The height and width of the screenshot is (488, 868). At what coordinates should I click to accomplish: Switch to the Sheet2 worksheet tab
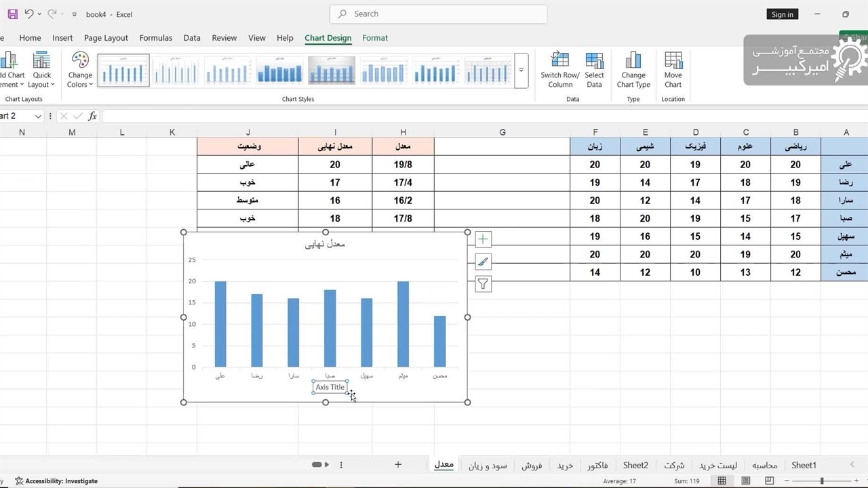[635, 465]
